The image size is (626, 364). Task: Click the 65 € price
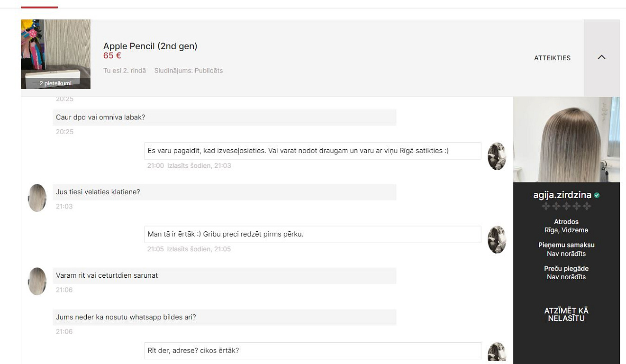tap(112, 55)
